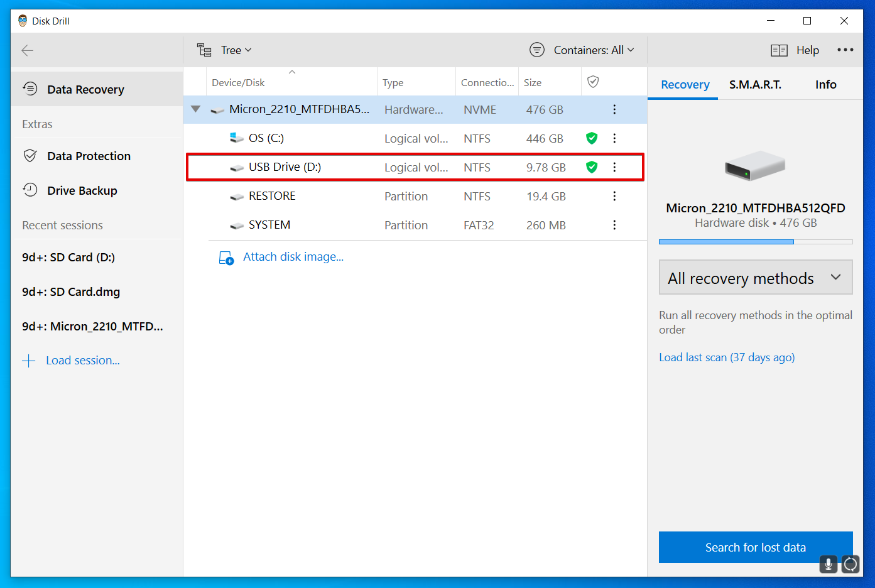Open options menu for RESTORE row
The image size is (875, 588).
coord(614,196)
